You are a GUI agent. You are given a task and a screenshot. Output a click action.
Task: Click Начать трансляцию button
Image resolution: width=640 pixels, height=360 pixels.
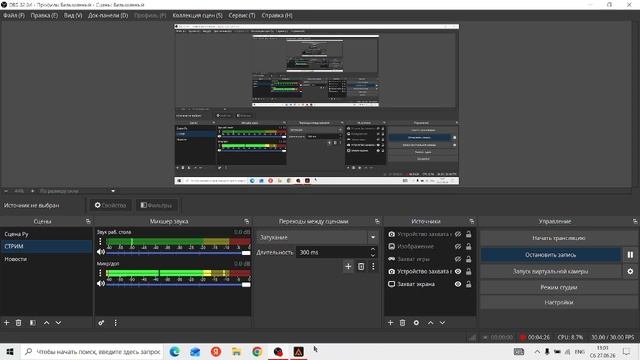coord(559,238)
